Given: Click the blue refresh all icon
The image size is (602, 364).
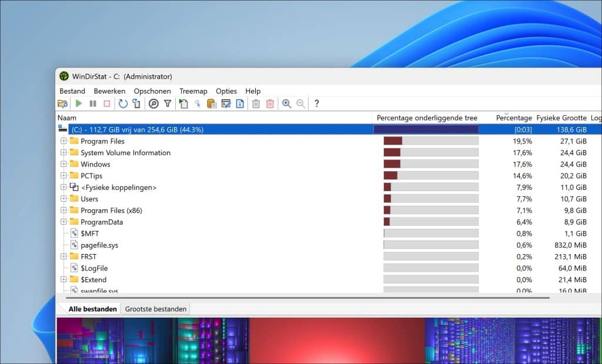Looking at the screenshot, I should (123, 103).
